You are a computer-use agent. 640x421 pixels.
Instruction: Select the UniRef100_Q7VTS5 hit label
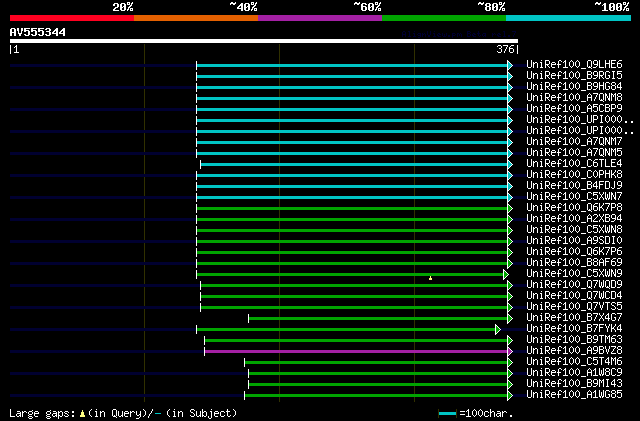tap(574, 307)
